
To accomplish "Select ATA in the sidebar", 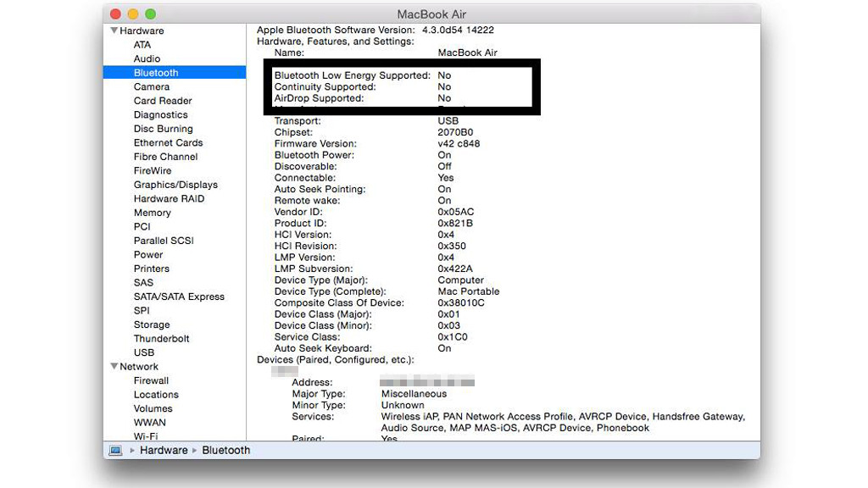I will 142,45.
